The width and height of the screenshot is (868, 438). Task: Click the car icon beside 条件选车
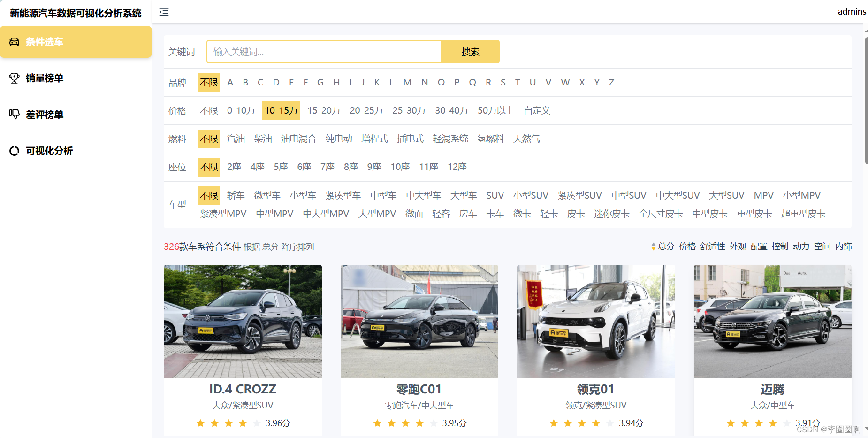[15, 42]
